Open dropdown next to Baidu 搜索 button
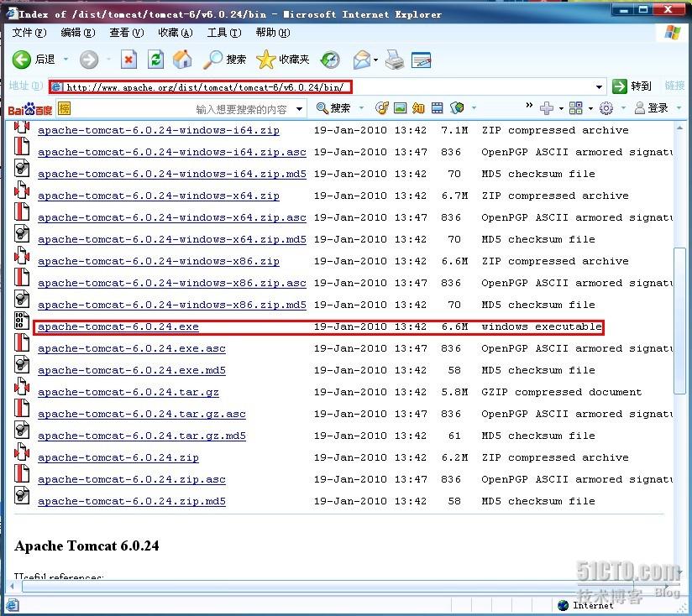This screenshot has height=616, width=692. pos(361,107)
